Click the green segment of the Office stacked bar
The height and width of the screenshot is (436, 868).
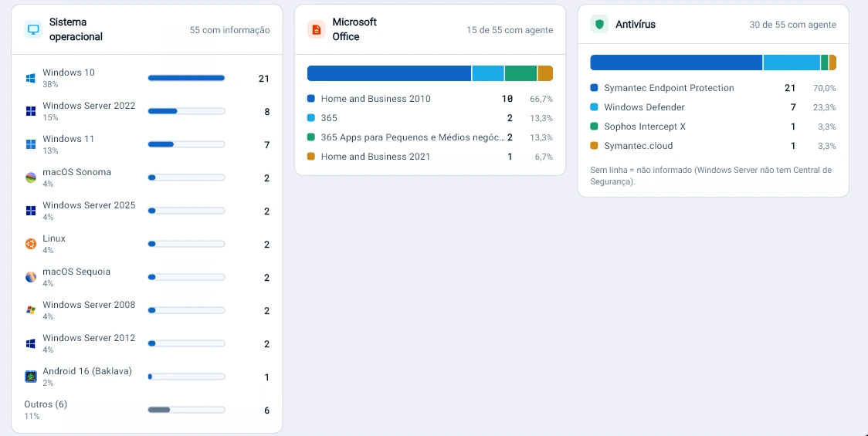(x=521, y=73)
